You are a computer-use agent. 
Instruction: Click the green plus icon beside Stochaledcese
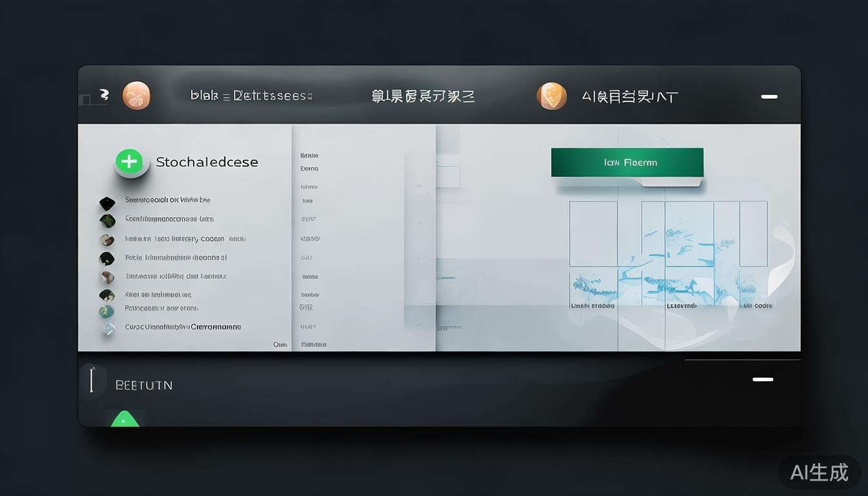pyautogui.click(x=130, y=161)
